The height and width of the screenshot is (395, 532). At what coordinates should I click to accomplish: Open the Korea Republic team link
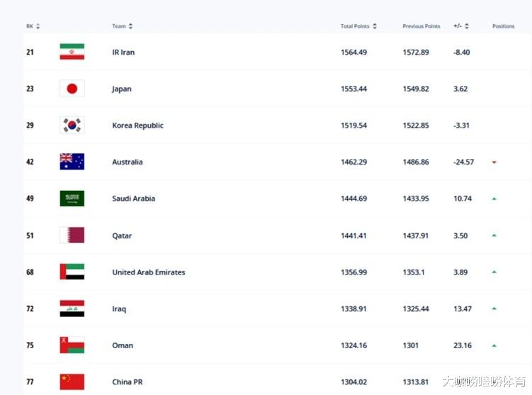point(137,126)
